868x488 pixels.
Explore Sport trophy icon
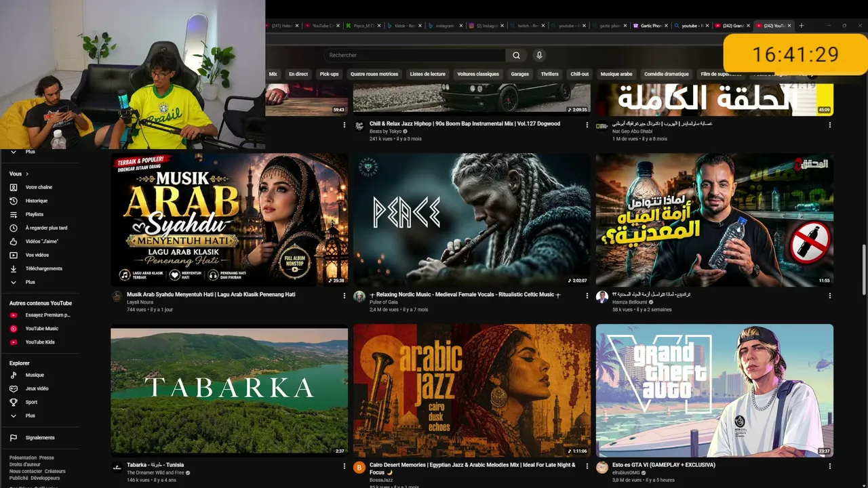pos(14,402)
